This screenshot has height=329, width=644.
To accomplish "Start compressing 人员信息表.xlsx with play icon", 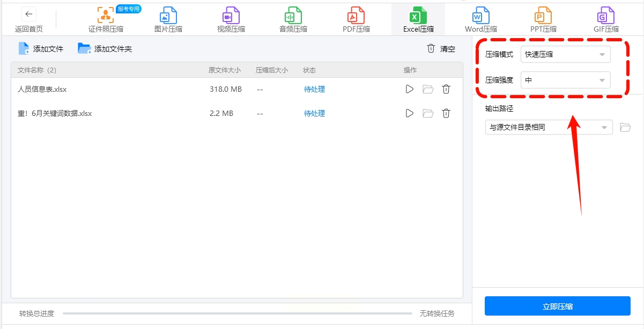I will (x=410, y=89).
